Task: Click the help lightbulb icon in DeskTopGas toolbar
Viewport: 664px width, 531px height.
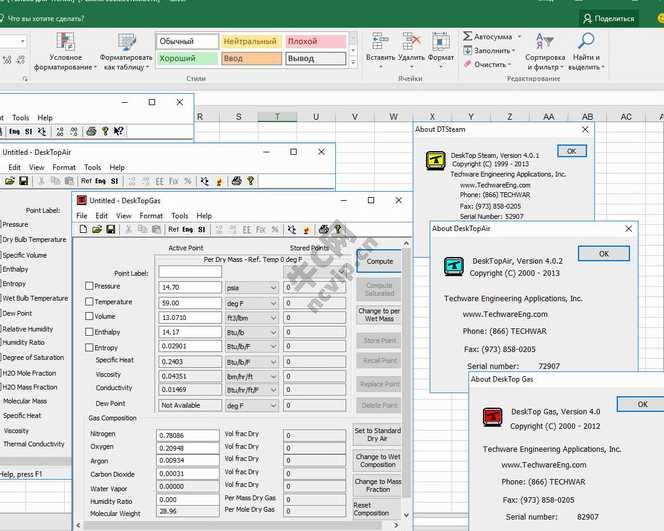Action: pyautogui.click(x=338, y=230)
